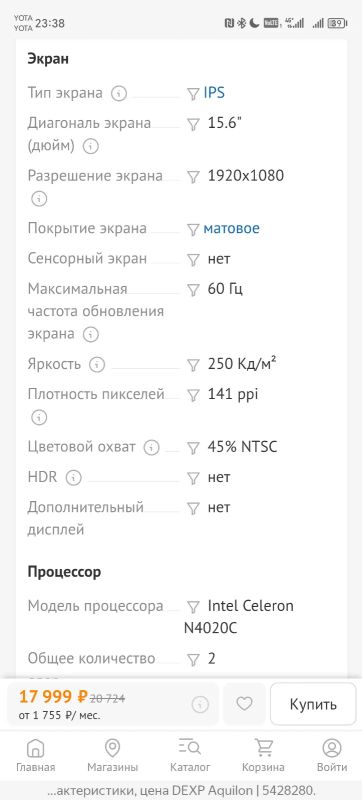
Task: Tap info icon beside частота обновления экрана
Action: click(x=90, y=335)
